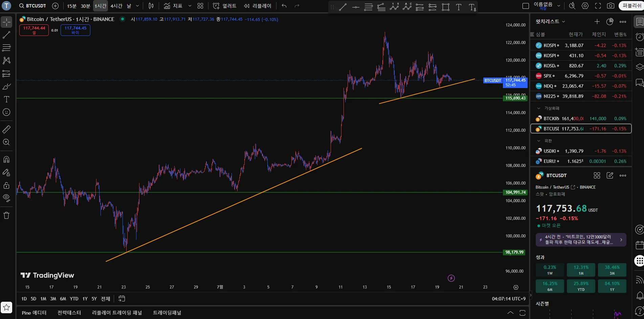Choose the trend line drawing tool
644x319 pixels.
tap(6, 35)
